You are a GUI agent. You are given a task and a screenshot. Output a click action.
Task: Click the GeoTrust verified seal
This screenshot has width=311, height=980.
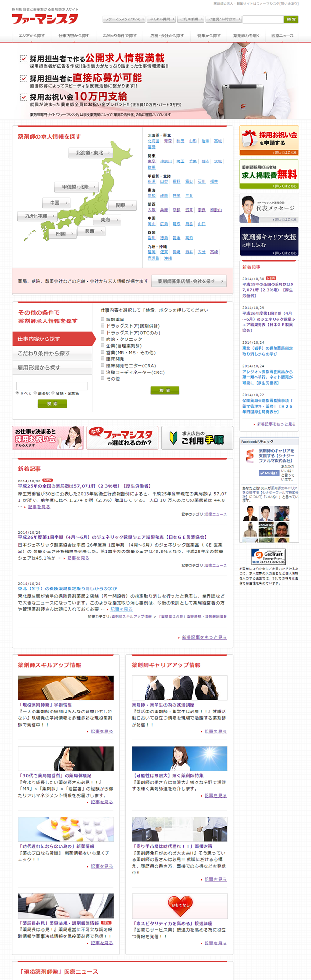point(268,556)
